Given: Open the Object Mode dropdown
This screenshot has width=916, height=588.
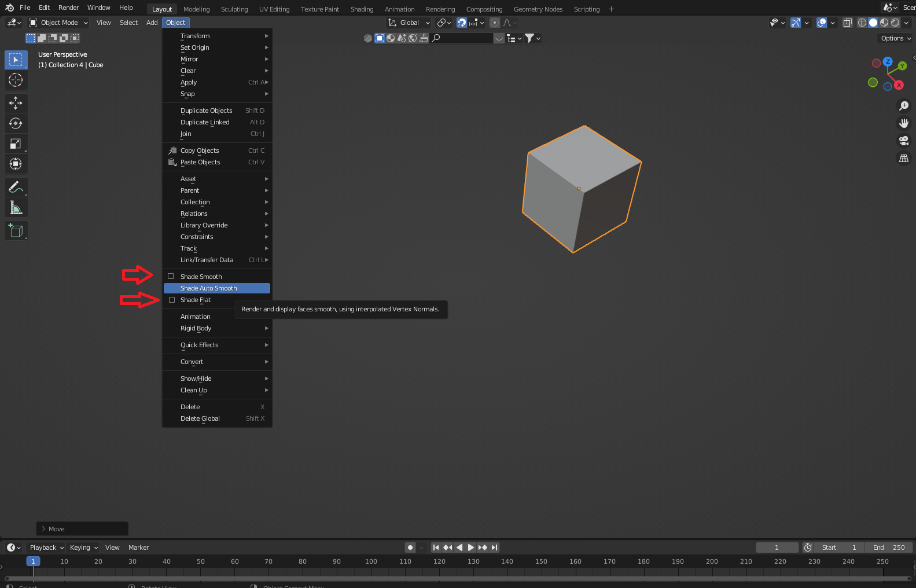Looking at the screenshot, I should point(58,23).
